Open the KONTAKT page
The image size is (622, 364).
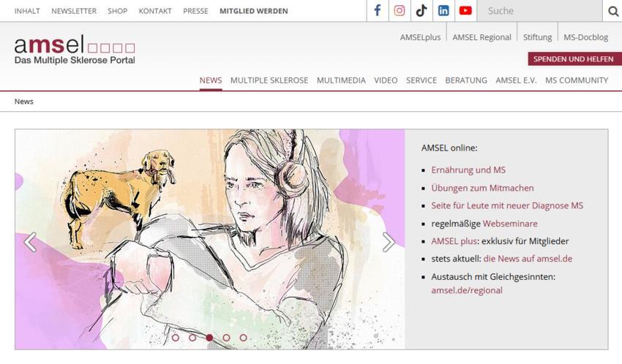(155, 11)
